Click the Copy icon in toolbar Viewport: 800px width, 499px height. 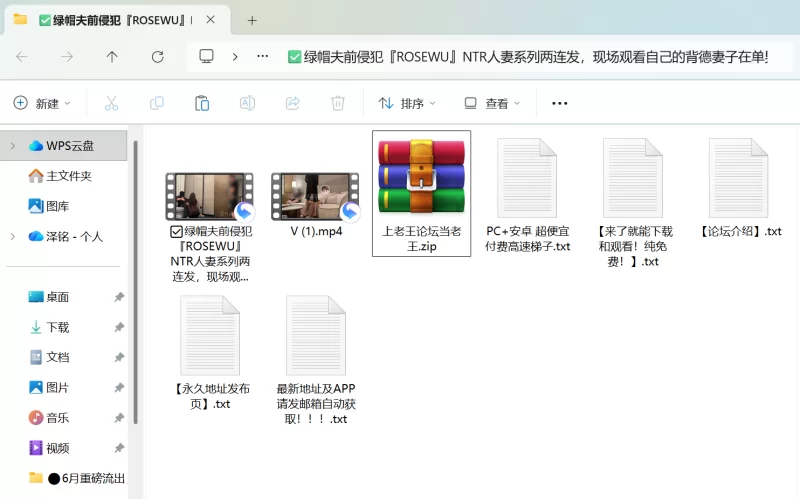(156, 103)
